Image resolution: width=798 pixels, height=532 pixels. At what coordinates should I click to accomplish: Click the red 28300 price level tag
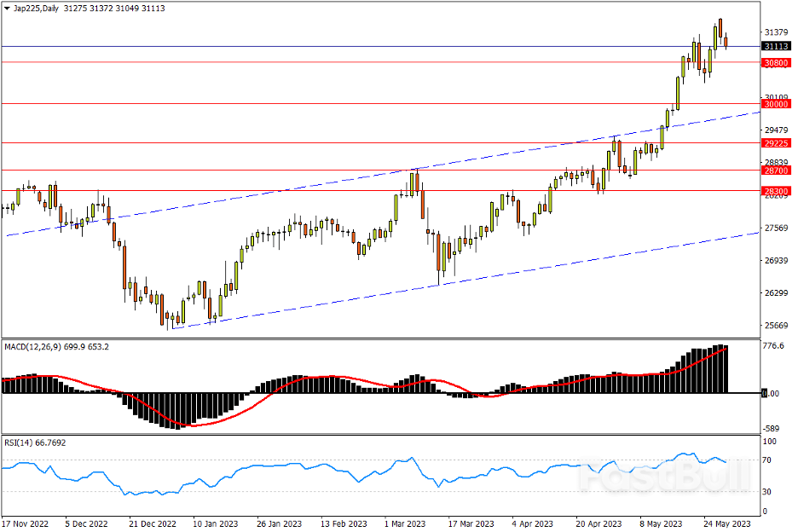tap(775, 192)
